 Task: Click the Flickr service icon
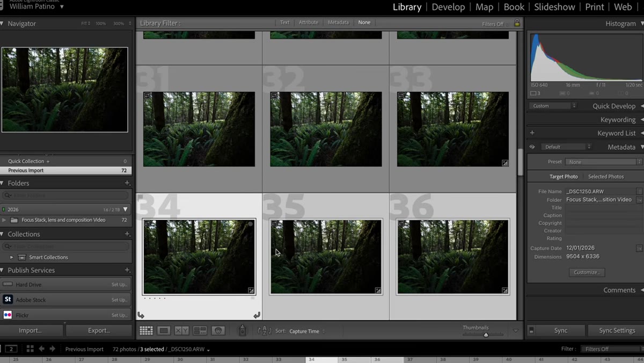point(8,315)
